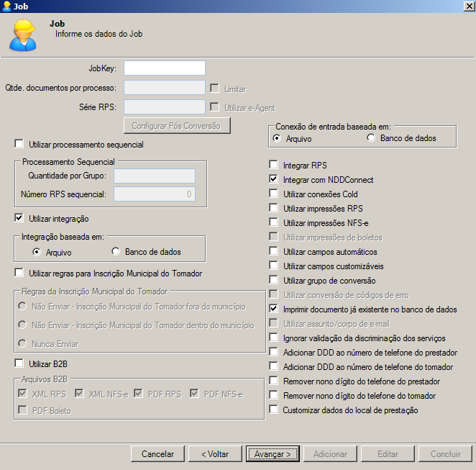This screenshot has height=470, width=476.
Task: Click the Cancelar button
Action: pyautogui.click(x=157, y=454)
